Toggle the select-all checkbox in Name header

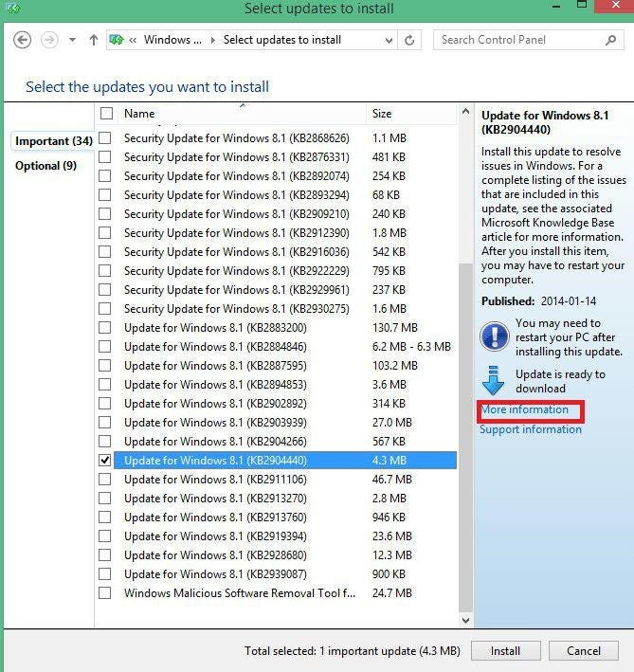click(x=106, y=114)
